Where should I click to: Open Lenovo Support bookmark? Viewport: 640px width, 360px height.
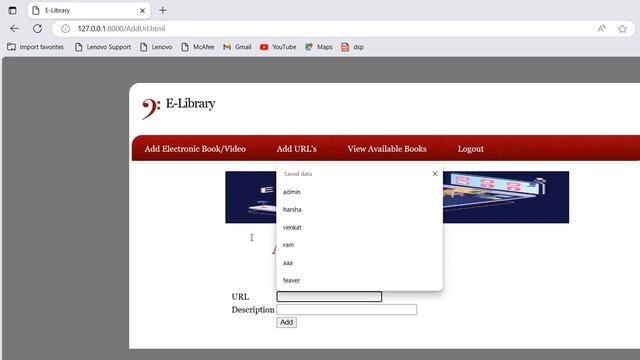103,47
